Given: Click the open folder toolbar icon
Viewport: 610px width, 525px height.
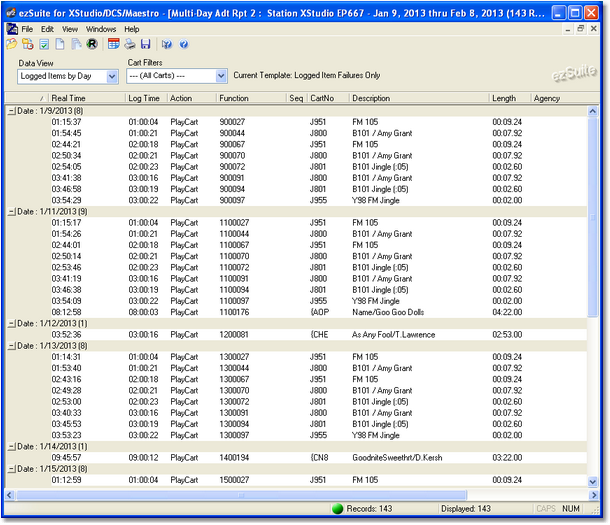Looking at the screenshot, I should pyautogui.click(x=12, y=44).
